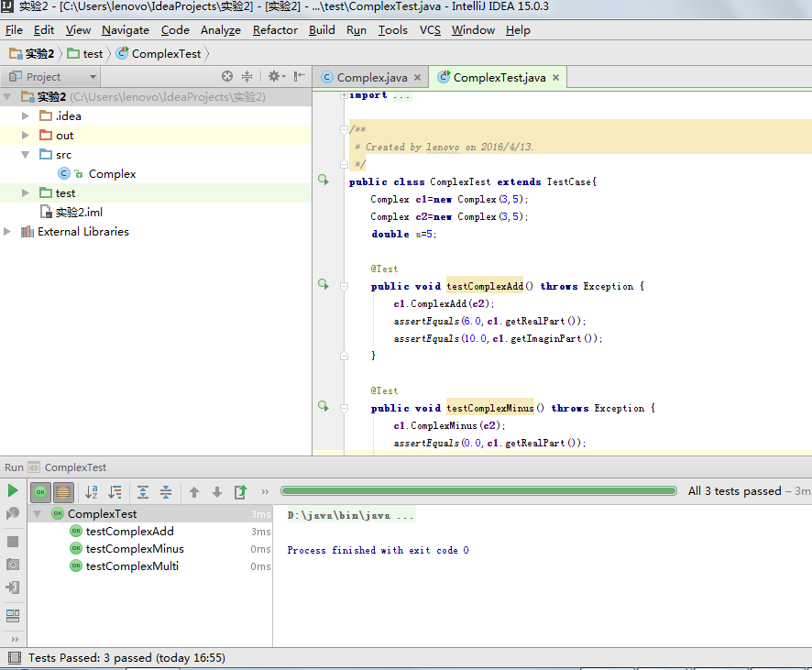Click folded D:\java\bin\java command line

click(351, 516)
